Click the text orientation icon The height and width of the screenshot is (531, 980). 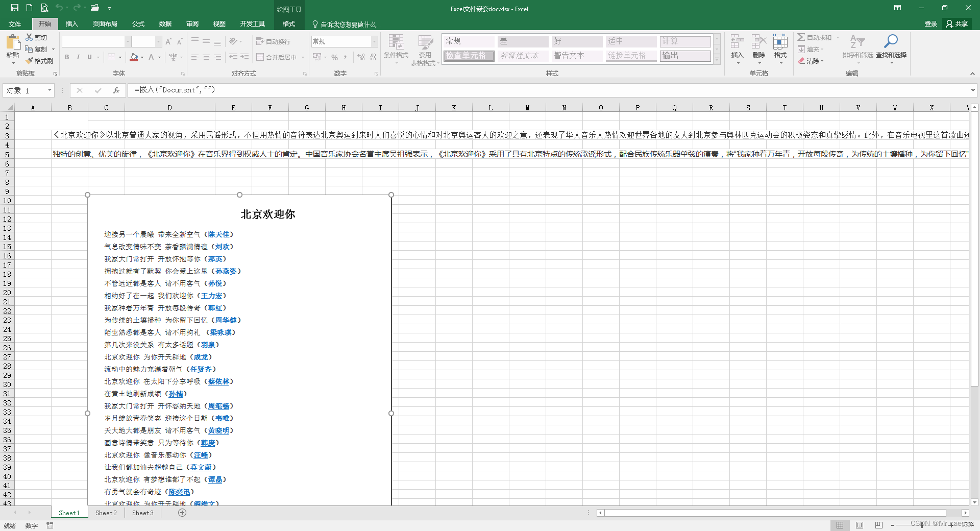tap(234, 41)
